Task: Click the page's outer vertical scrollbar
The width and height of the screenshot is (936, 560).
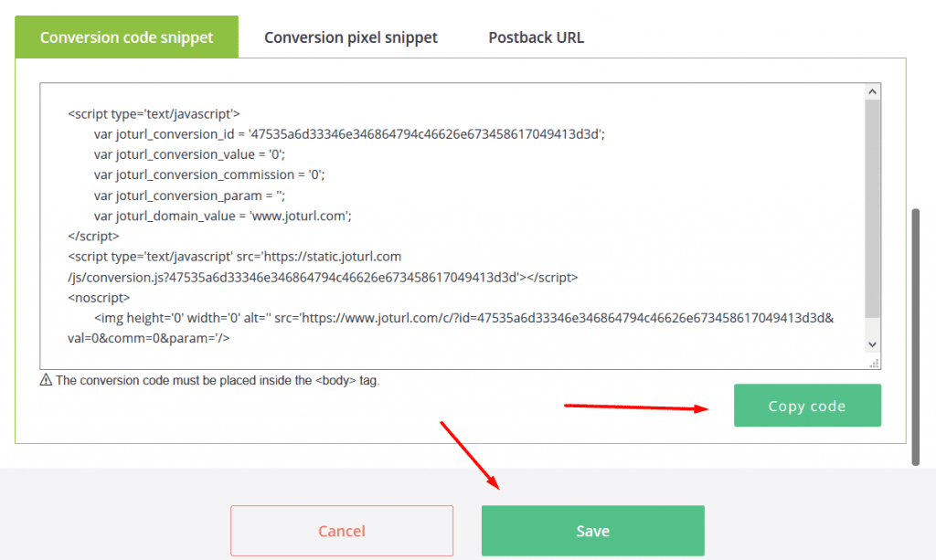Action: (915, 337)
